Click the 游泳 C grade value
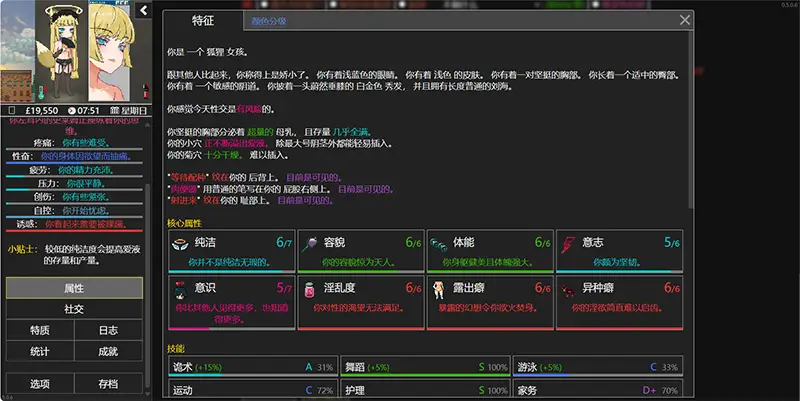Viewport: 800px width, 401px height. click(653, 367)
